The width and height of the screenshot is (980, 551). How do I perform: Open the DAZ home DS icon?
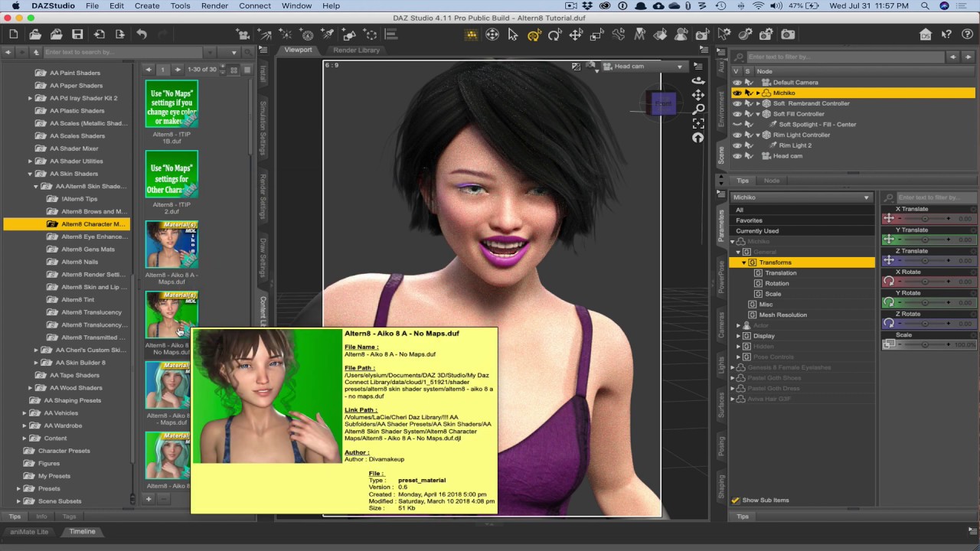coord(926,34)
